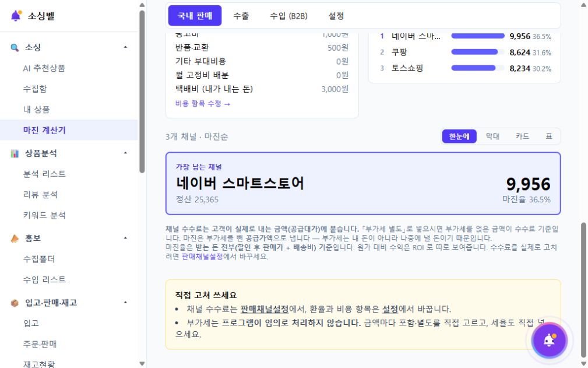Click the 토스쇼핑 margin progress bar
588x368 pixels.
[x=478, y=68]
